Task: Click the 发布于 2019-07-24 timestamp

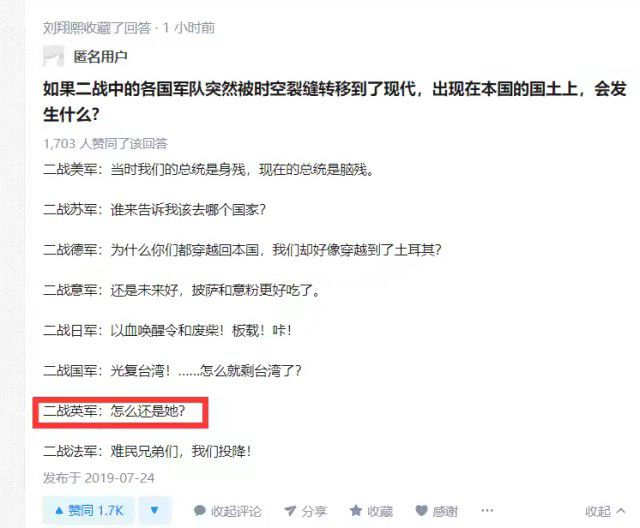Action: [99, 478]
